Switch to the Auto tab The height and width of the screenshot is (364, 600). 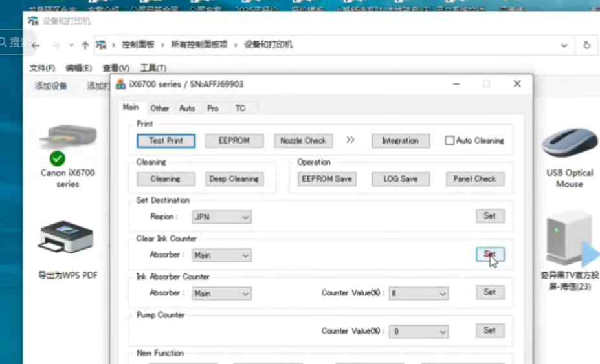point(187,108)
